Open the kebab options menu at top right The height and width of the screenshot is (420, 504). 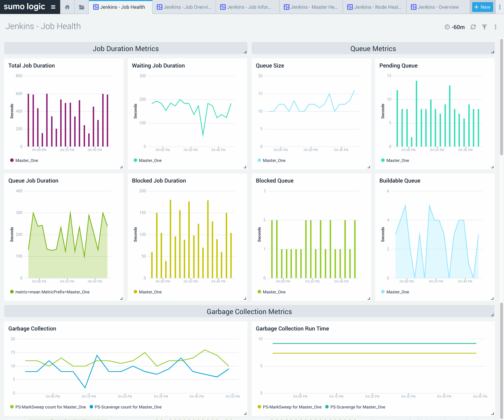[495, 27]
